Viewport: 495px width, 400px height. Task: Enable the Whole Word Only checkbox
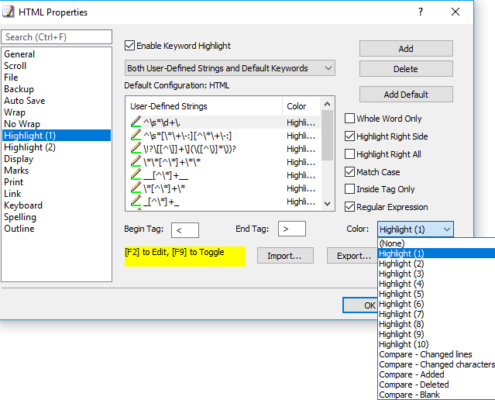[350, 118]
